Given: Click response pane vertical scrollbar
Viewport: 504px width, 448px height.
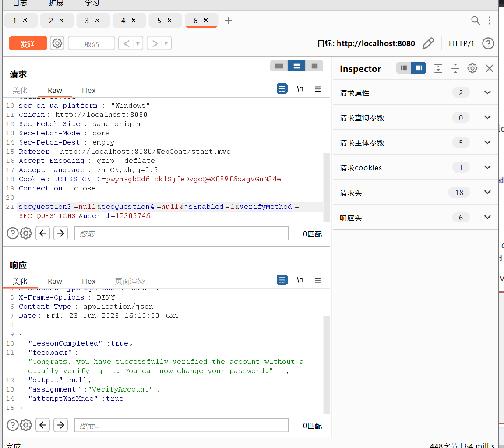Looking at the screenshot, I should [x=326, y=365].
